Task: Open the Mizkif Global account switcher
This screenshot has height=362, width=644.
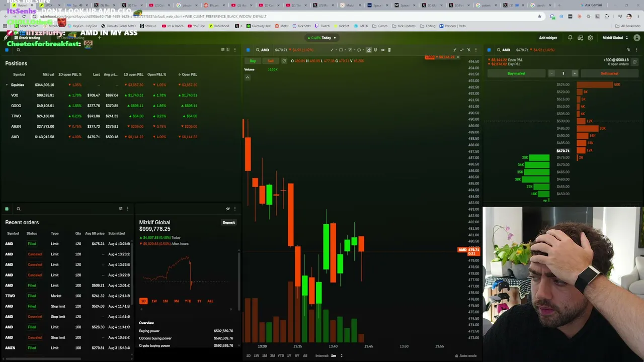Action: [615, 38]
